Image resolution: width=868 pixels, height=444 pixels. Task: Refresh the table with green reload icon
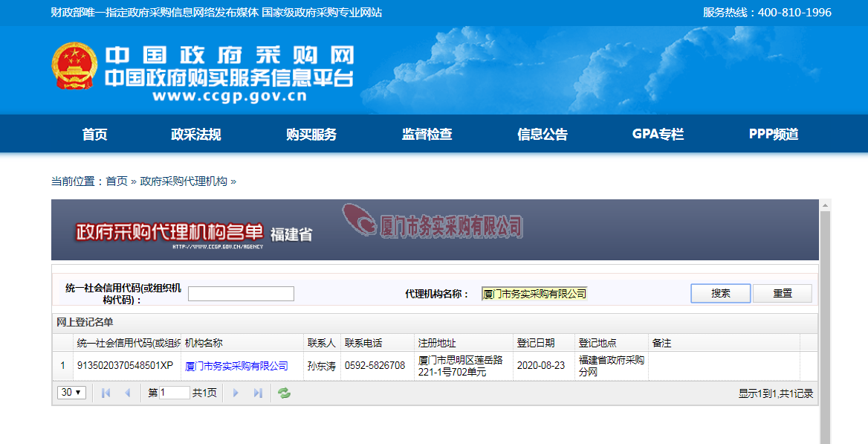pos(284,393)
